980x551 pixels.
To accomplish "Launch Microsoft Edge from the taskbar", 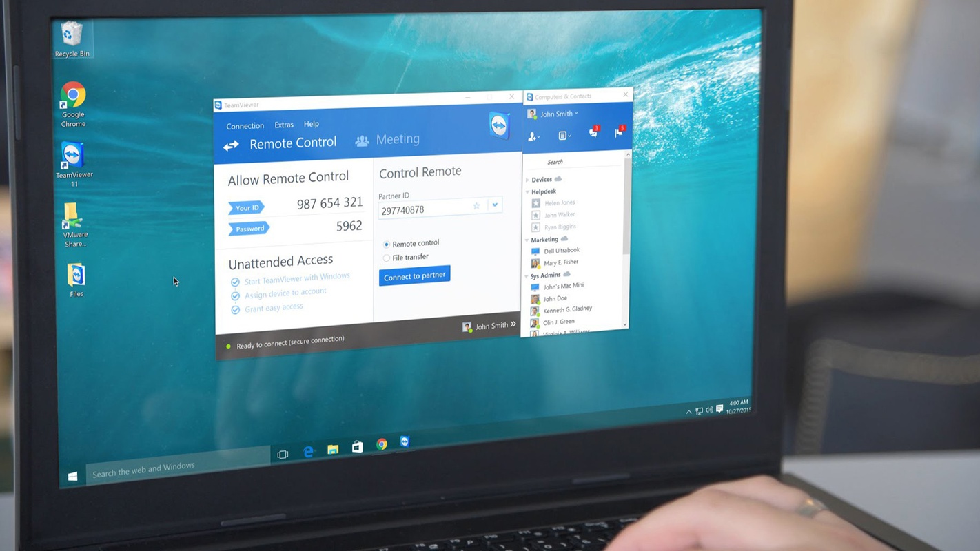I will click(309, 452).
